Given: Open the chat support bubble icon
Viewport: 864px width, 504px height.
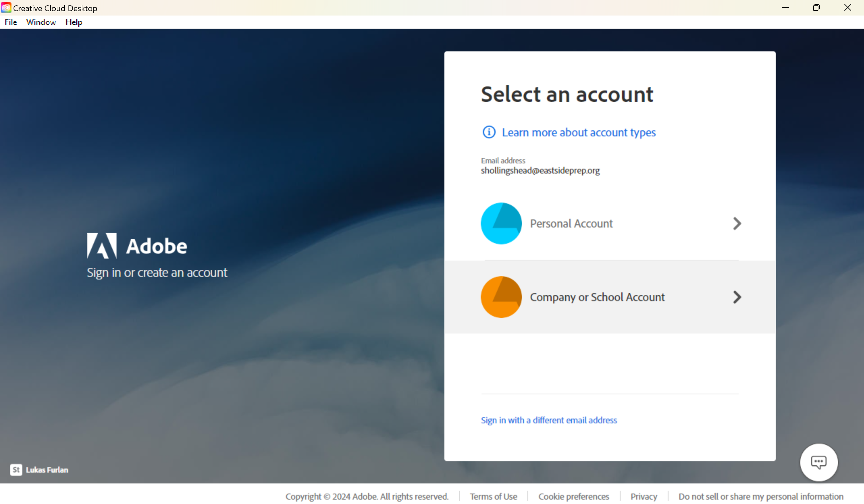Looking at the screenshot, I should point(818,462).
